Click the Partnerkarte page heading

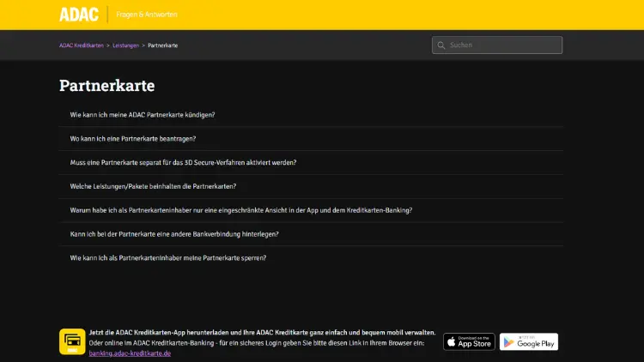[106, 86]
